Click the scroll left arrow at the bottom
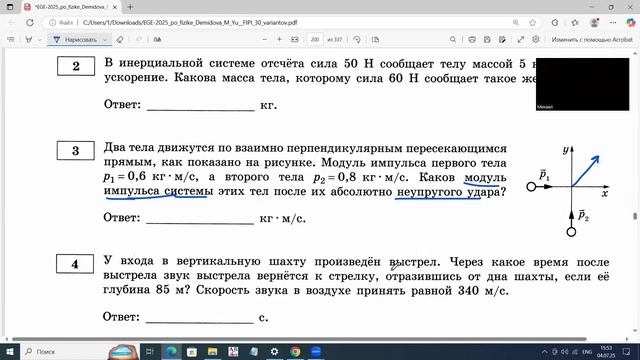 (6, 339)
